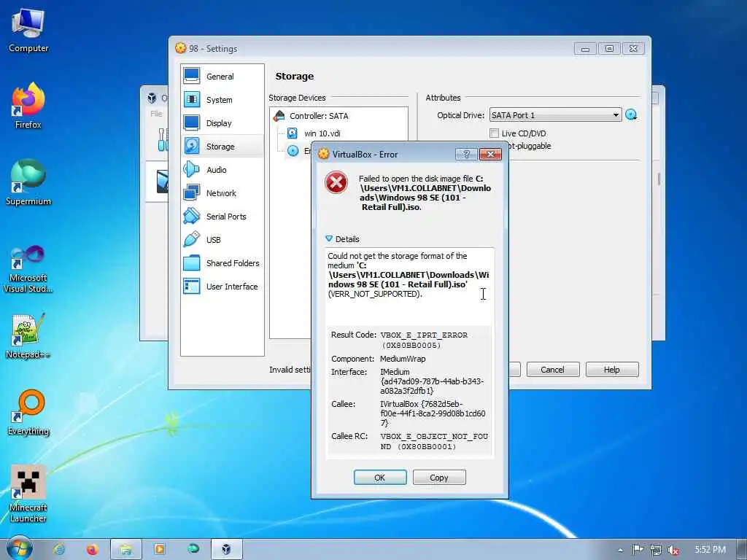The image size is (747, 560).
Task: Click the MediumWrap component value
Action: [403, 359]
